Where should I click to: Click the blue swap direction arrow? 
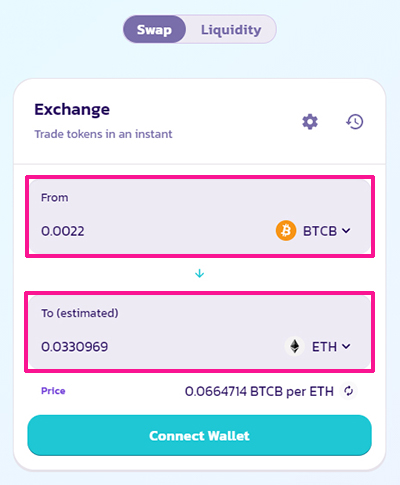(199, 274)
